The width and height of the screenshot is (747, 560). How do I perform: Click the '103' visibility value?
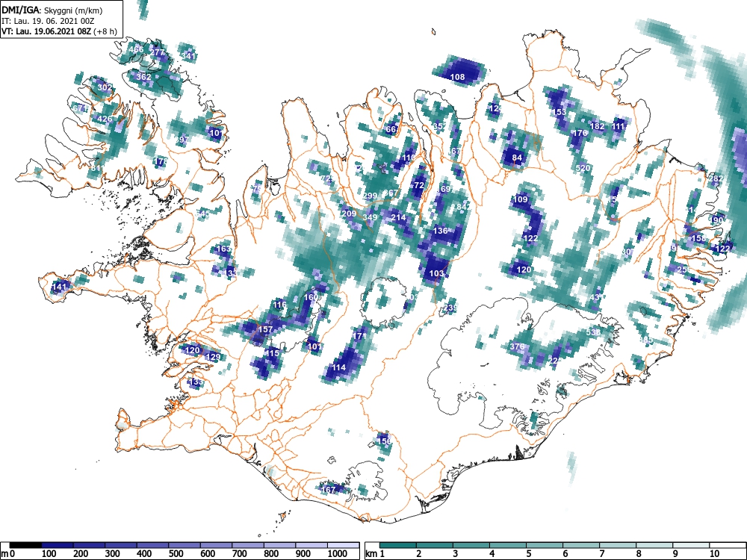click(x=436, y=273)
